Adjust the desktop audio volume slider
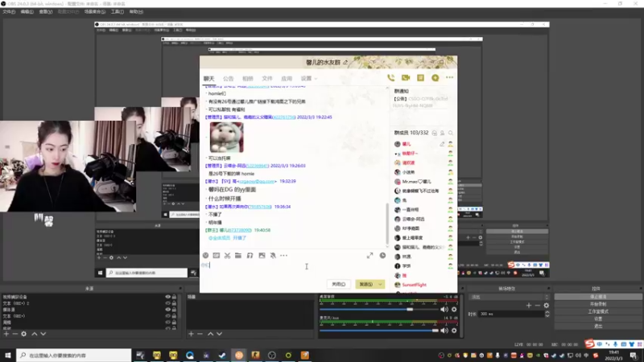This screenshot has width=644, height=362. pyautogui.click(x=410, y=310)
